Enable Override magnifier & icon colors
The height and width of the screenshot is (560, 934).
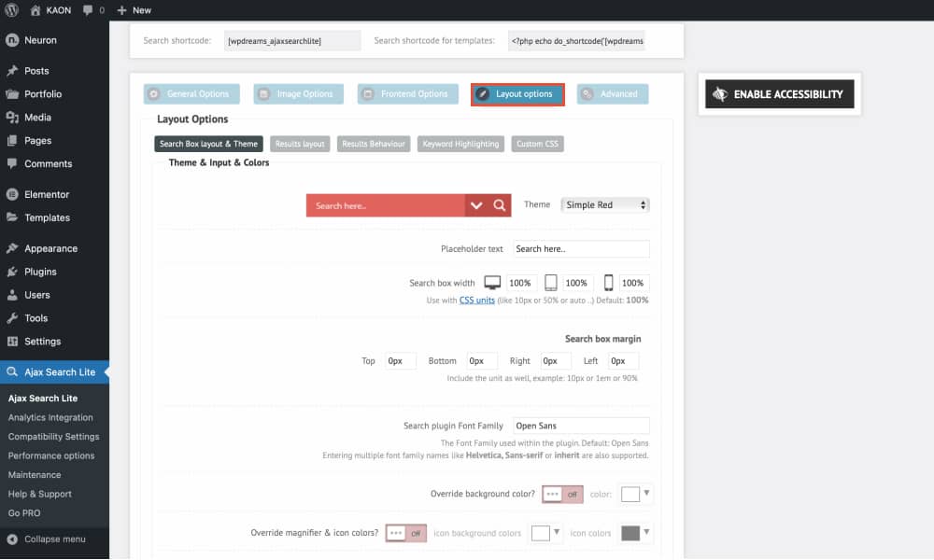point(405,533)
